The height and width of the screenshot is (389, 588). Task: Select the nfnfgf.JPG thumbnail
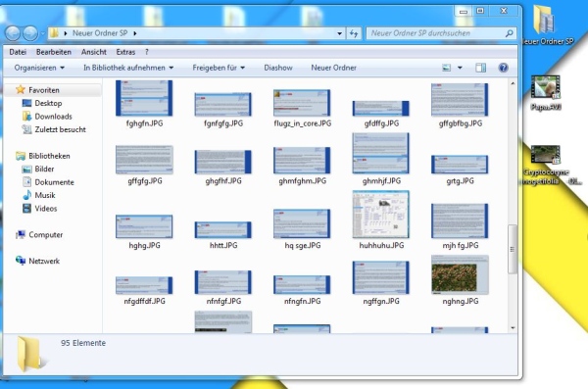pyautogui.click(x=223, y=282)
